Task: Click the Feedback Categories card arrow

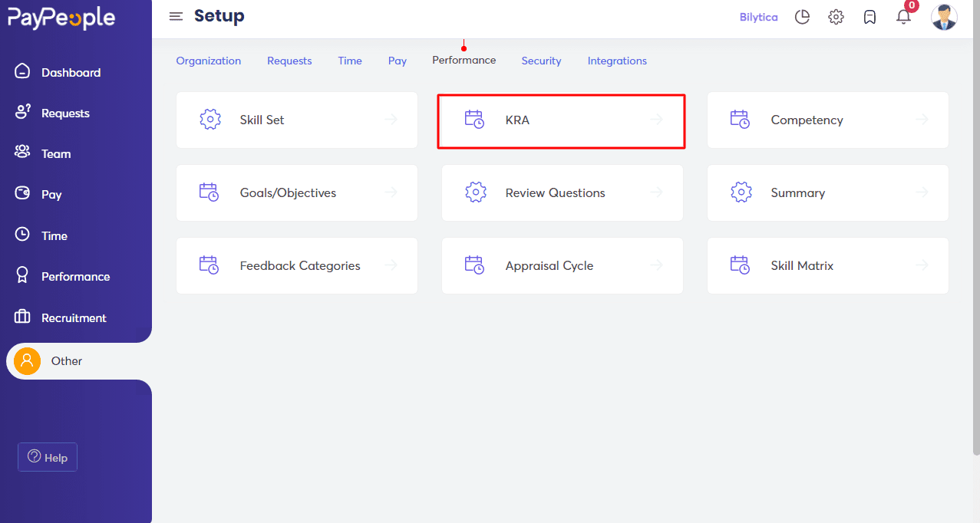Action: click(x=391, y=265)
